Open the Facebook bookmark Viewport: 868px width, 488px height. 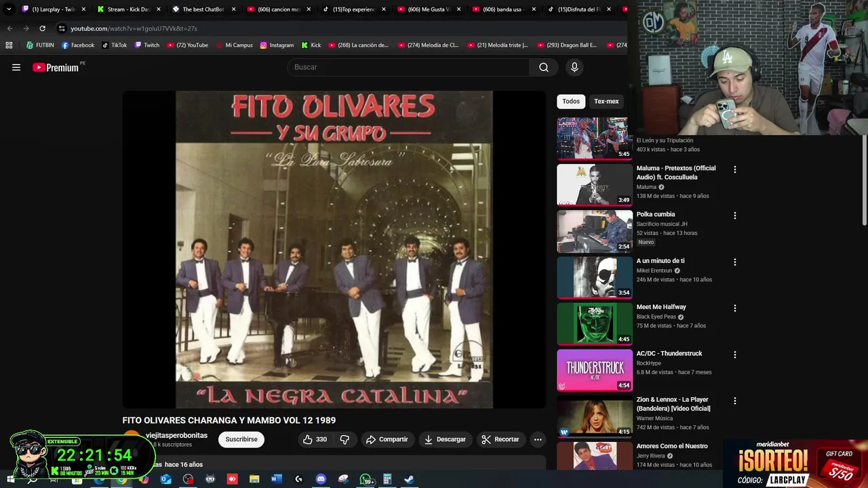click(x=78, y=45)
